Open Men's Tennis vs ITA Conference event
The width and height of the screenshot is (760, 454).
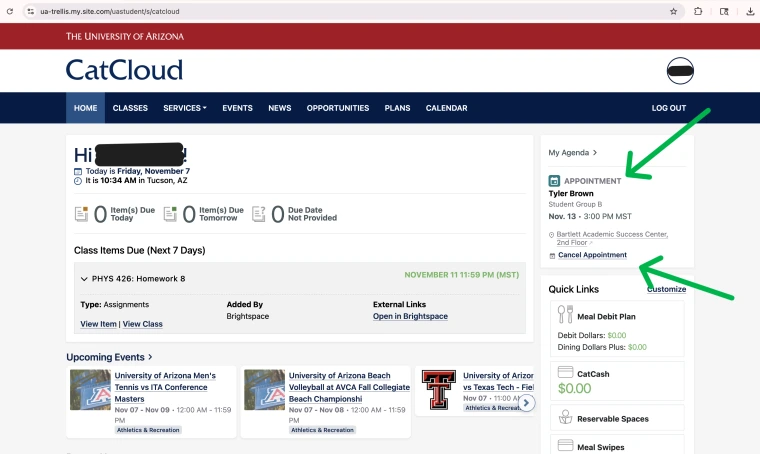tap(165, 387)
